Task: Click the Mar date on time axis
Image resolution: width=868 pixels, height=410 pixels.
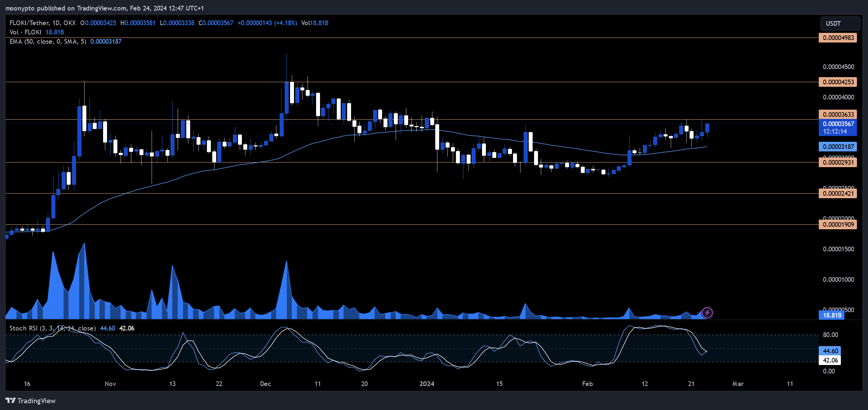Action: coord(738,384)
